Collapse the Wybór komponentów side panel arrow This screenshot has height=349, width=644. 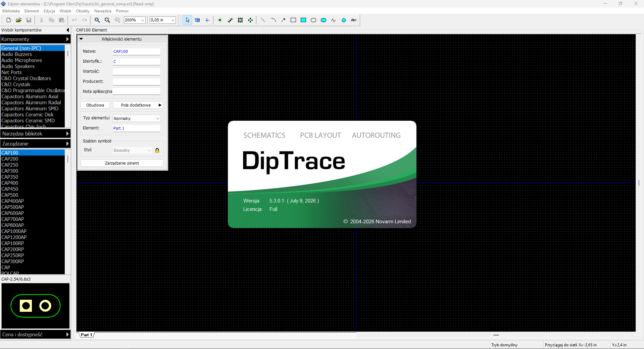(67, 30)
